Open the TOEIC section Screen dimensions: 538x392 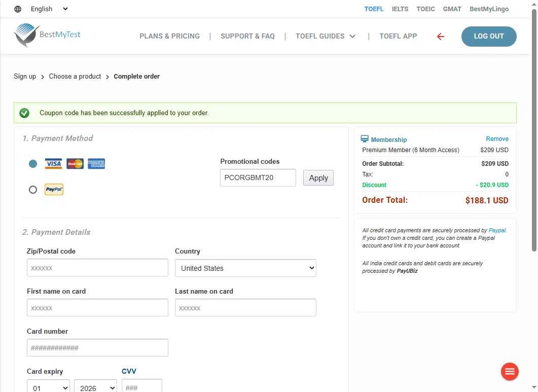click(425, 9)
